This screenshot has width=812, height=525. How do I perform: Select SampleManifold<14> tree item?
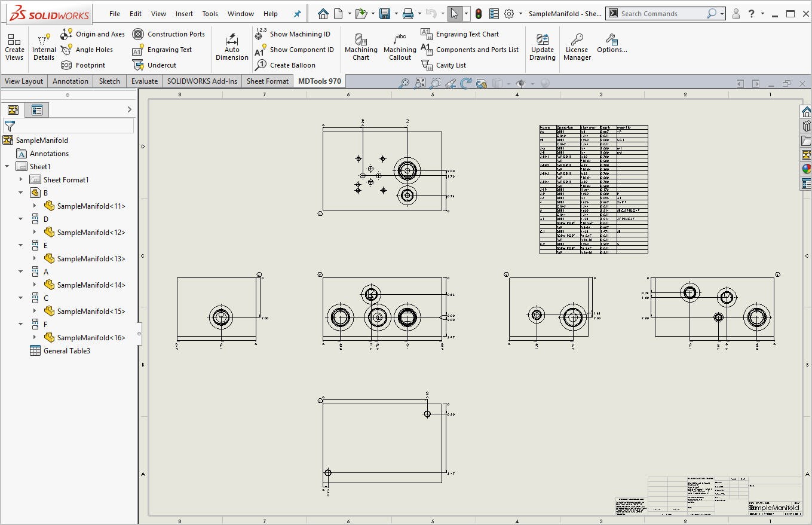coord(84,285)
